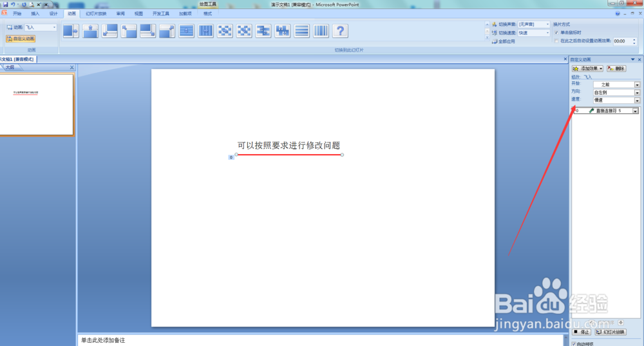This screenshot has width=644, height=346.
Task: Select the horizontal stripes transition icon
Action: [x=301, y=31]
